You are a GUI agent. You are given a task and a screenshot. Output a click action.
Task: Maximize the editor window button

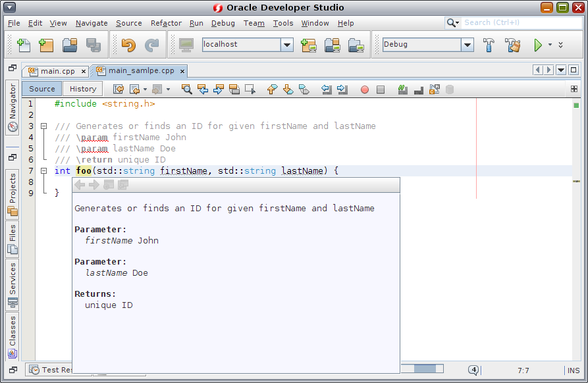pos(574,70)
